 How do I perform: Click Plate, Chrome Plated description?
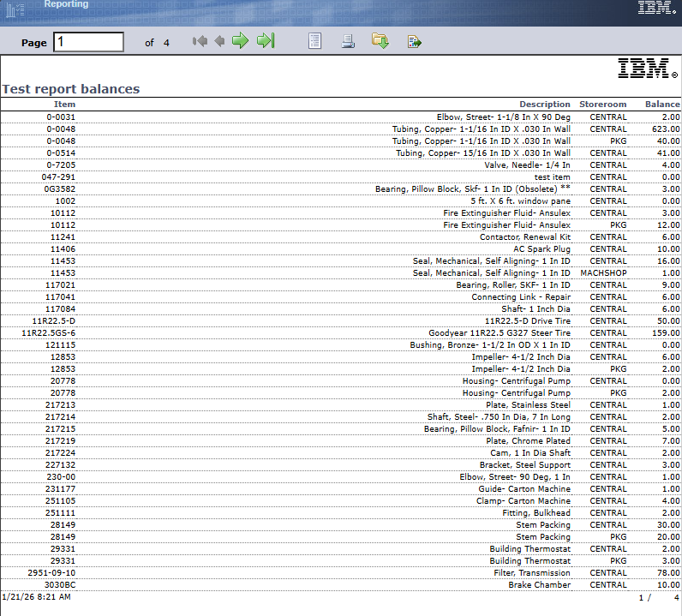click(528, 440)
